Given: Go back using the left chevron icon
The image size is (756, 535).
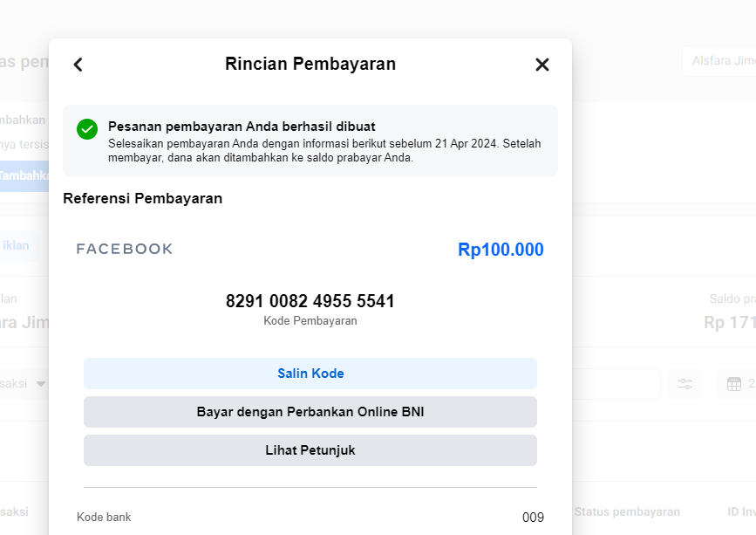Looking at the screenshot, I should coord(78,65).
